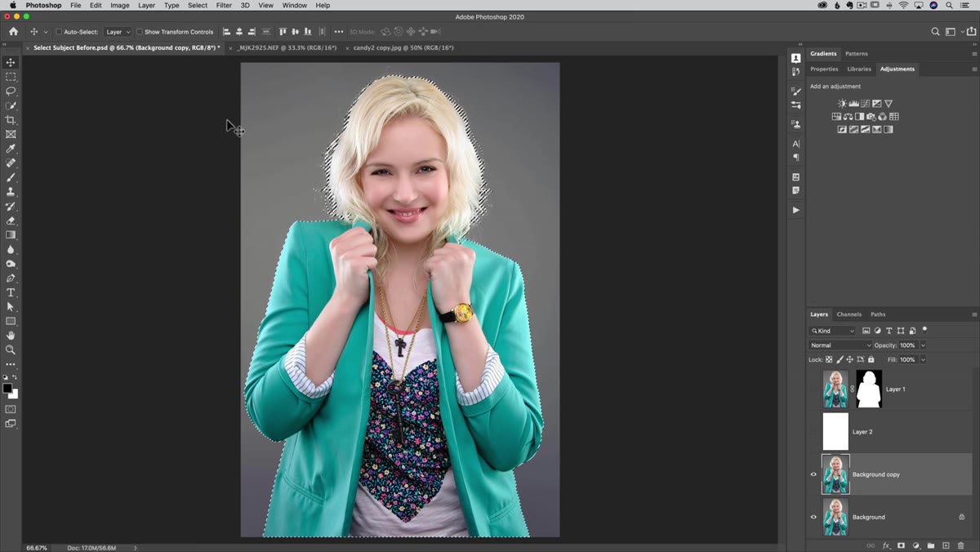Switch to candy2 copy.jpg document tab
Image resolution: width=980 pixels, height=552 pixels.
pyautogui.click(x=403, y=48)
